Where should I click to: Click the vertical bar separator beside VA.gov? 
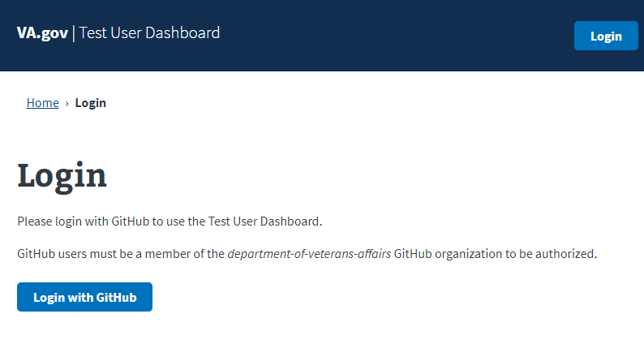pyautogui.click(x=74, y=33)
